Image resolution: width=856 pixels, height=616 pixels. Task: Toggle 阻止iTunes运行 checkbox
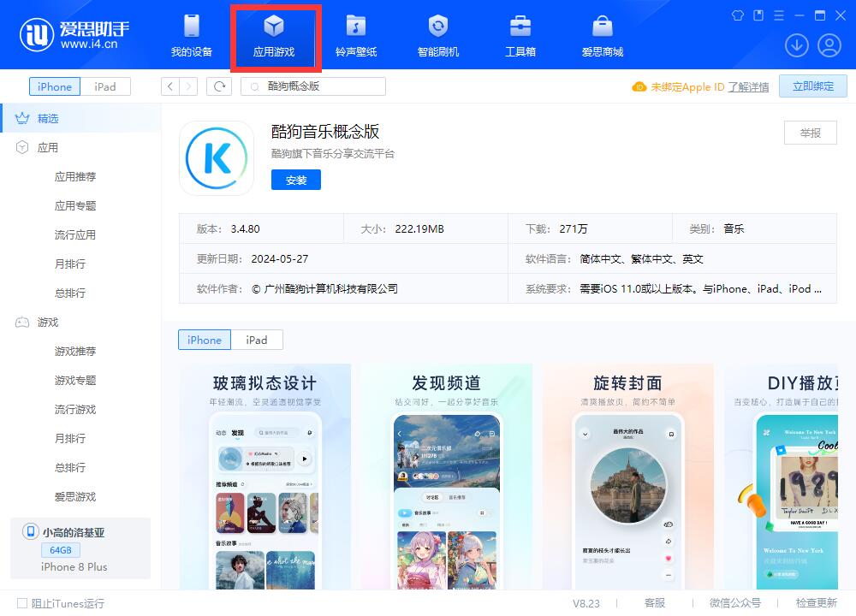22,603
